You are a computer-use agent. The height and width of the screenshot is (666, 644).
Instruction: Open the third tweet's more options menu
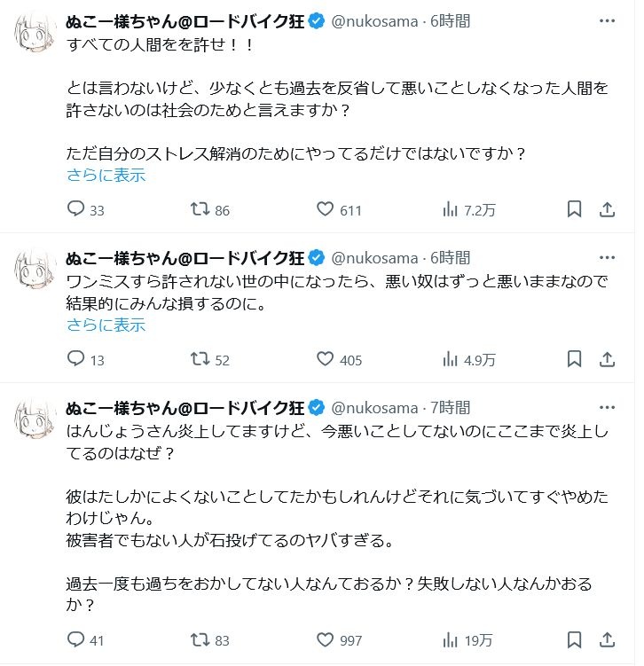[608, 408]
